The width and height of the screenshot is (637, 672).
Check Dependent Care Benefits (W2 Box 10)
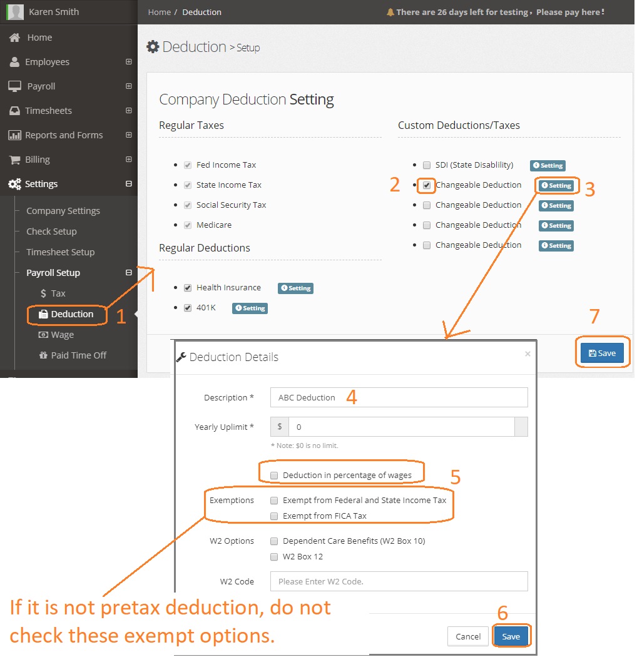274,541
